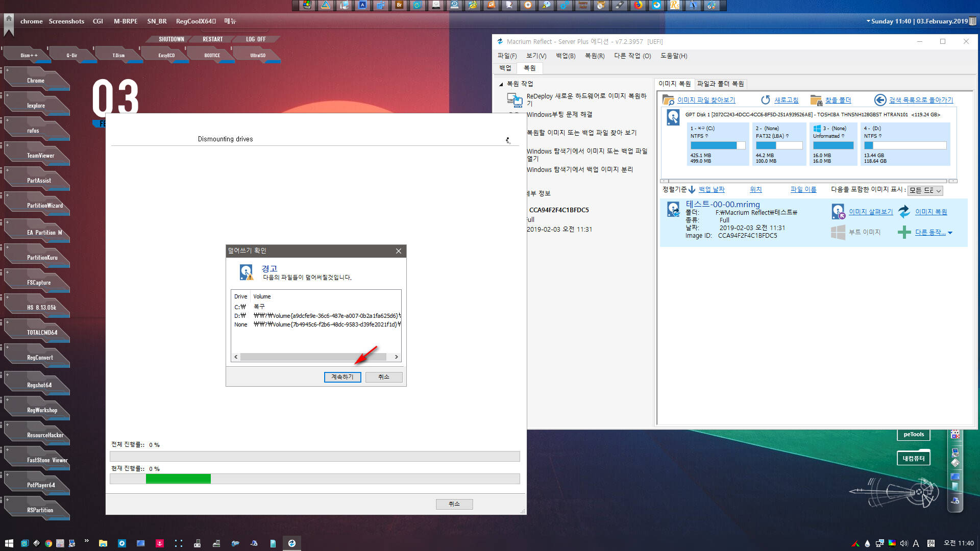
Task: Click 이미지 파일 찾아보기 link
Action: [x=706, y=100]
